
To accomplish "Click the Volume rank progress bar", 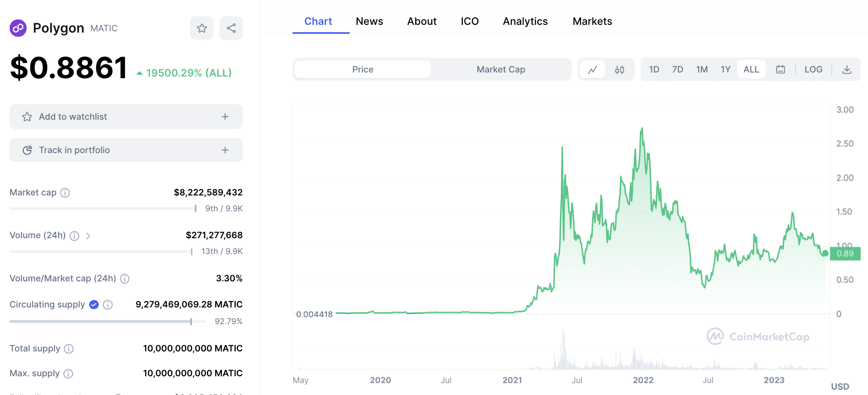I will [101, 252].
